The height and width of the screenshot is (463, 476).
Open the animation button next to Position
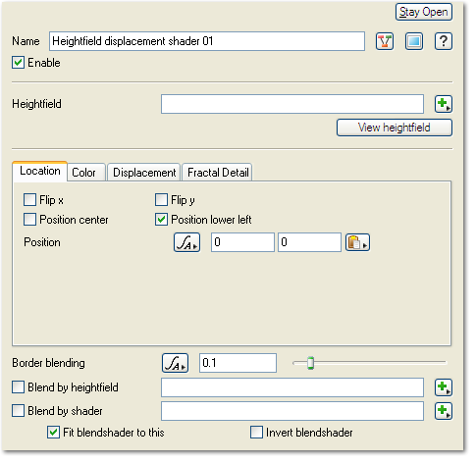(x=186, y=242)
